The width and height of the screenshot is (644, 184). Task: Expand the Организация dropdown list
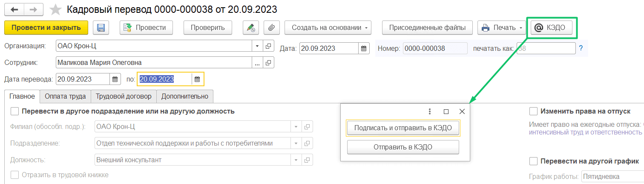258,46
